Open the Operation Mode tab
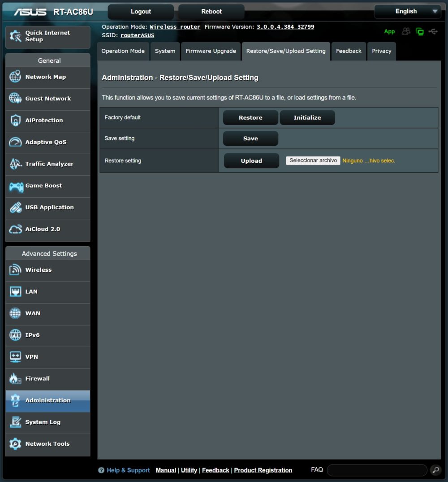 [123, 51]
